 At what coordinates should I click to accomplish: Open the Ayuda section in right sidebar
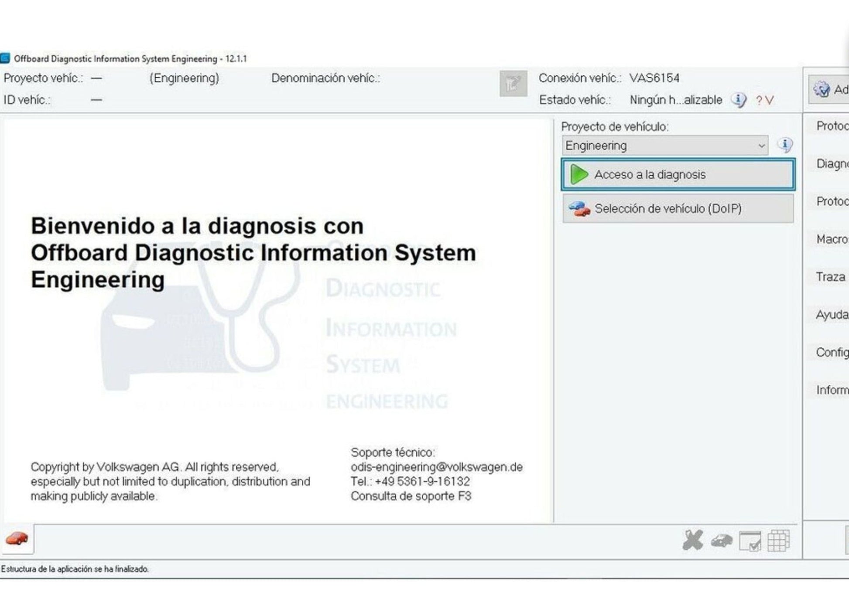pos(831,315)
